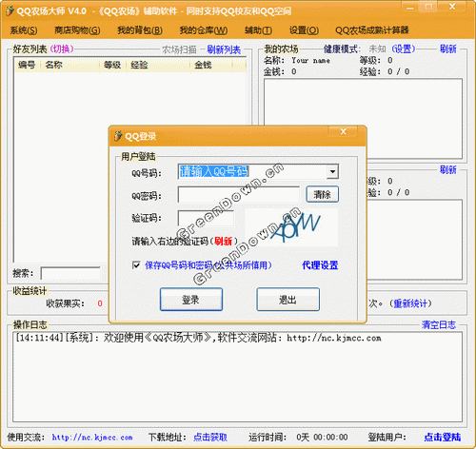
Task: Click 点击获取 download address link
Action: click(210, 438)
